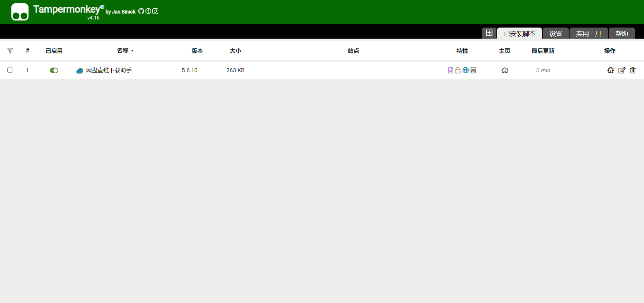Click the 大小 column header
This screenshot has height=303, width=644.
[x=235, y=51]
